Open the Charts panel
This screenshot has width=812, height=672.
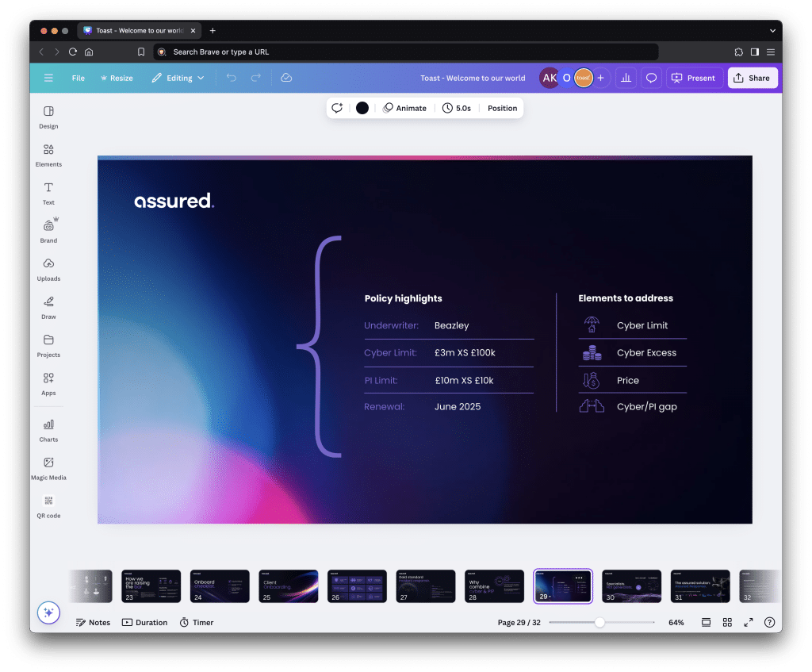point(48,428)
